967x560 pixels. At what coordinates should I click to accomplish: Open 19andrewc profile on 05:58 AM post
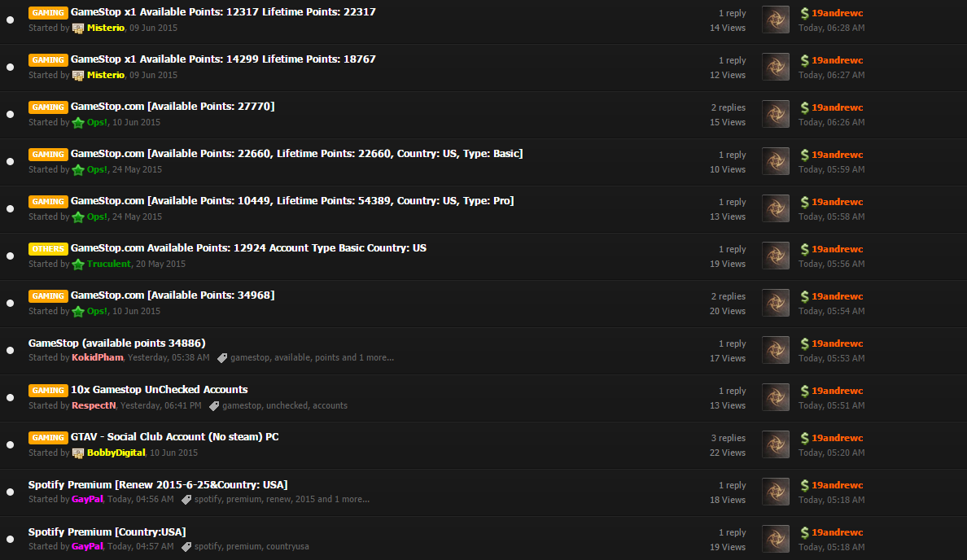[x=837, y=202]
